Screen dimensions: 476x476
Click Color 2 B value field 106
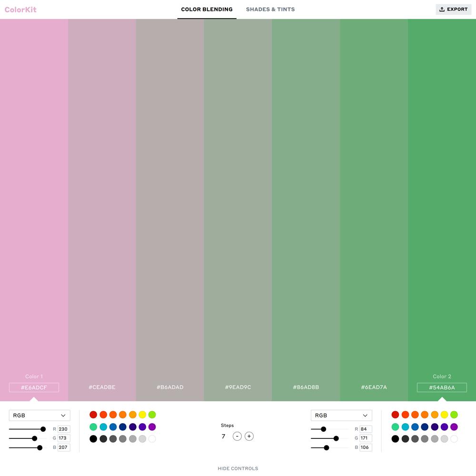[366, 447]
